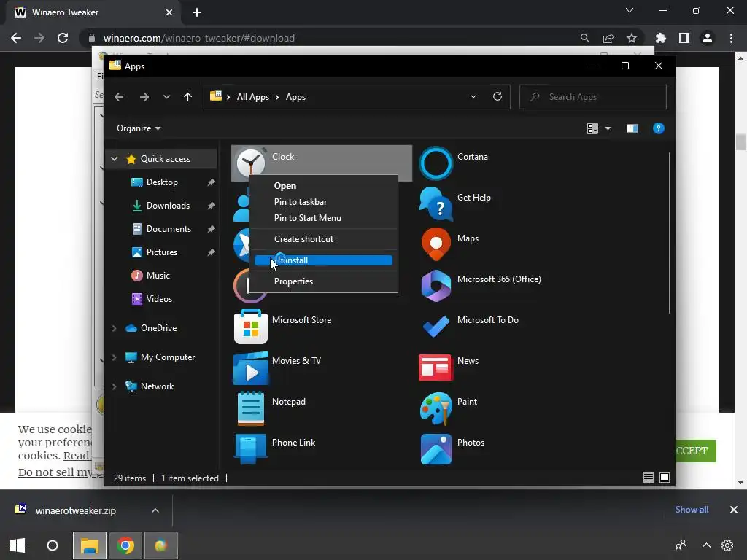747x560 pixels.
Task: Select Desktop in Quick access
Action: [162, 182]
